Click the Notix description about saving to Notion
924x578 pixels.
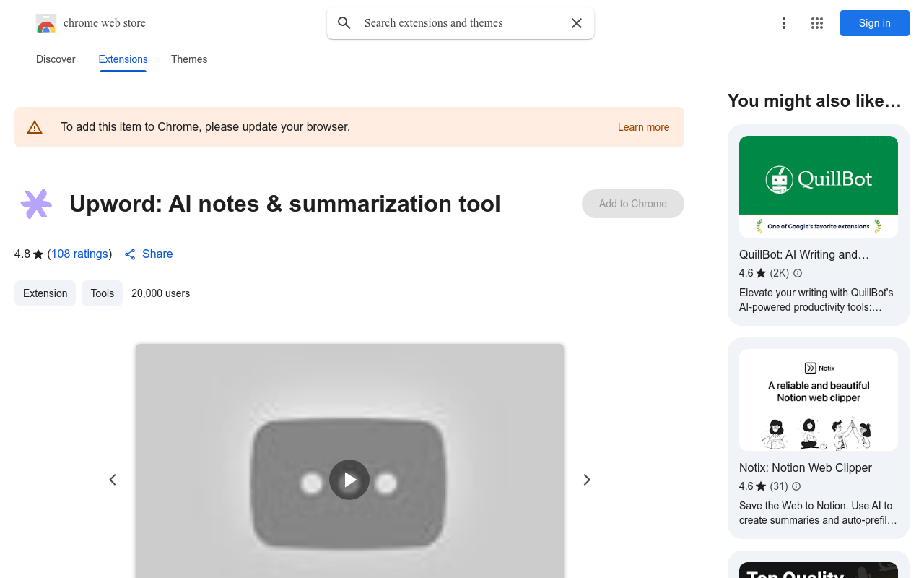pos(818,513)
